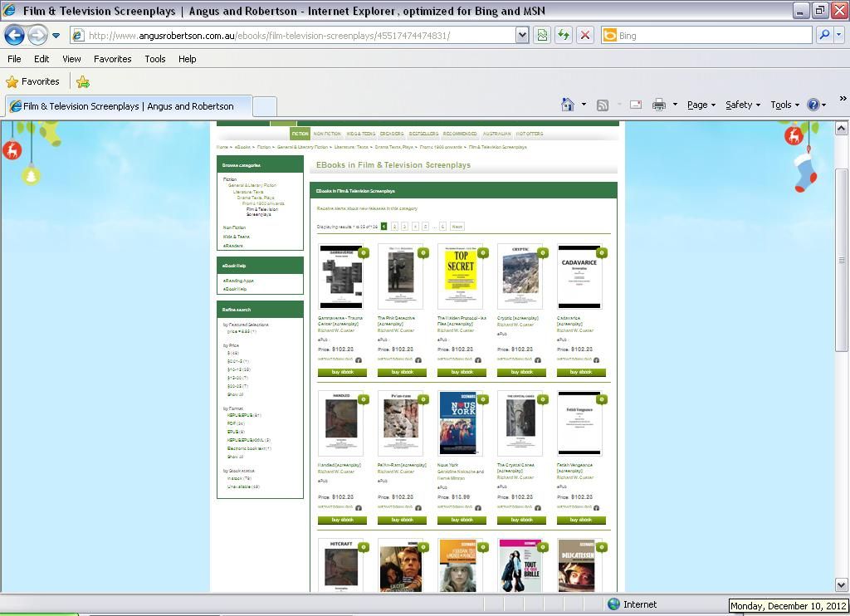Open the Recent Pages dropdown arrow
850x616 pixels.
[x=56, y=36]
